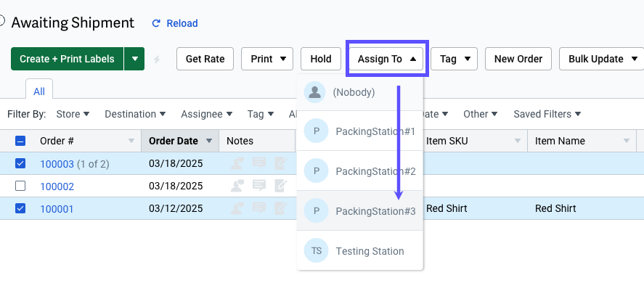Expand the Store filter
This screenshot has width=644, height=283.
[73, 114]
